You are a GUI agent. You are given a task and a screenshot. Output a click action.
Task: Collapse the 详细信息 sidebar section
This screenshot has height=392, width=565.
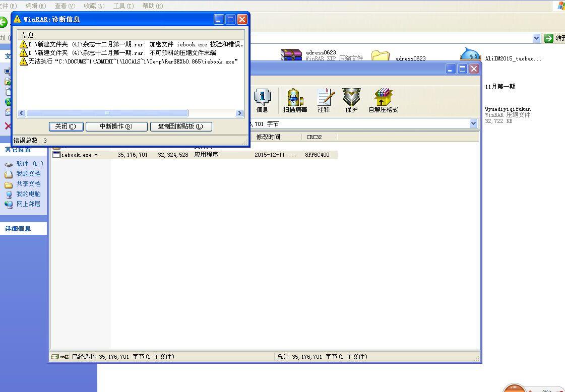point(18,228)
